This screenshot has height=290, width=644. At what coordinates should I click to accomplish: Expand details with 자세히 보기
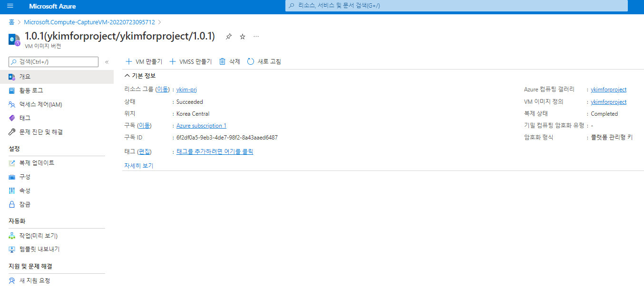coord(139,165)
